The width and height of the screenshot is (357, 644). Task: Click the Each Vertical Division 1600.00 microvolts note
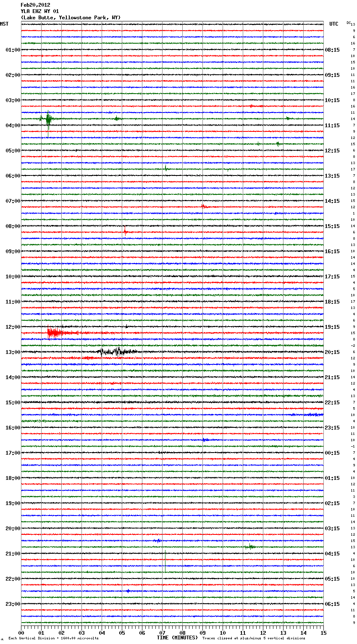point(53,639)
